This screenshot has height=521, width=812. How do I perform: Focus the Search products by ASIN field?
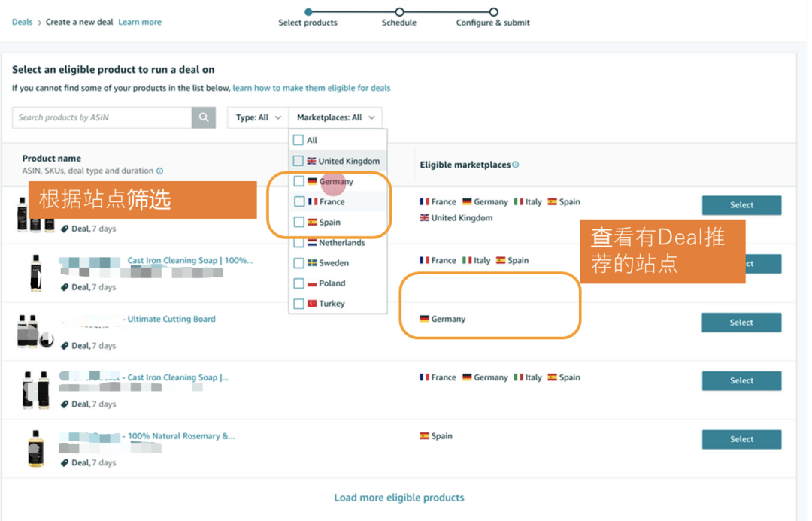pyautogui.click(x=101, y=117)
